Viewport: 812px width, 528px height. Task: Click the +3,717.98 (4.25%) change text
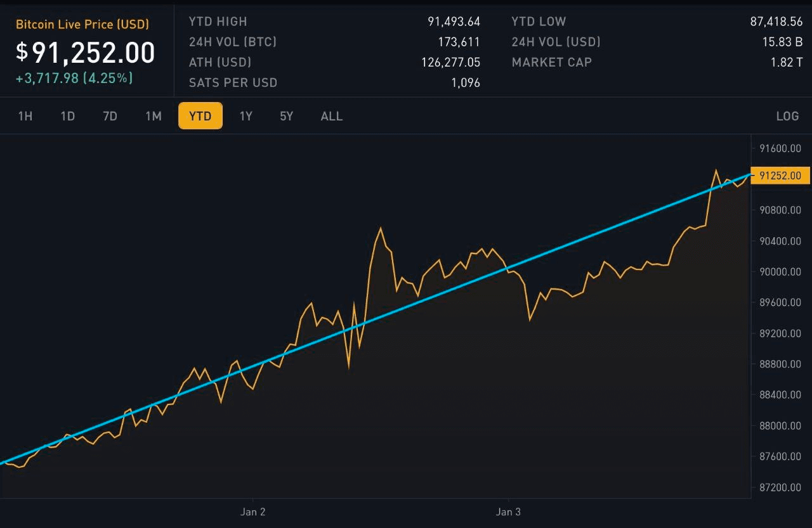(74, 78)
